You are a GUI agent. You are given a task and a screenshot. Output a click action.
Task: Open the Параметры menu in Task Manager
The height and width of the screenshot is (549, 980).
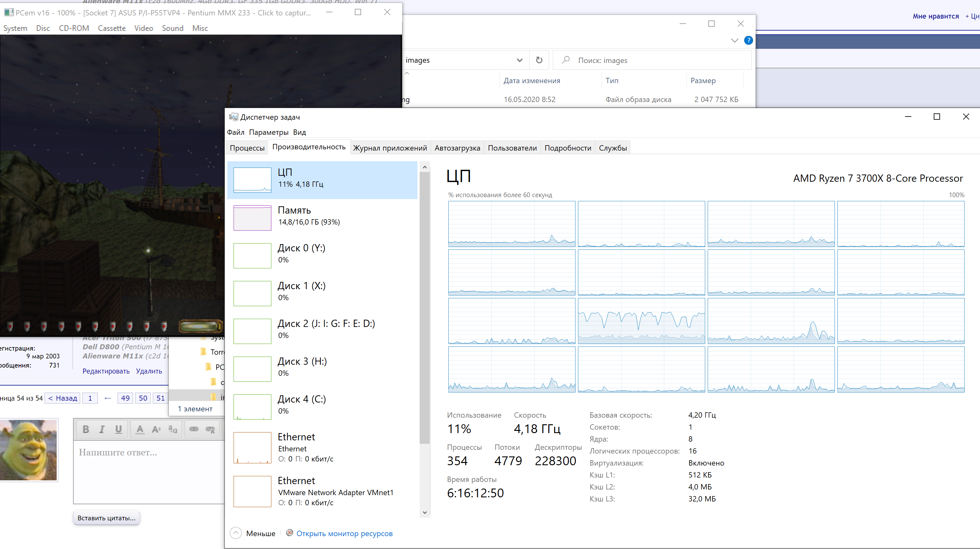pyautogui.click(x=269, y=133)
